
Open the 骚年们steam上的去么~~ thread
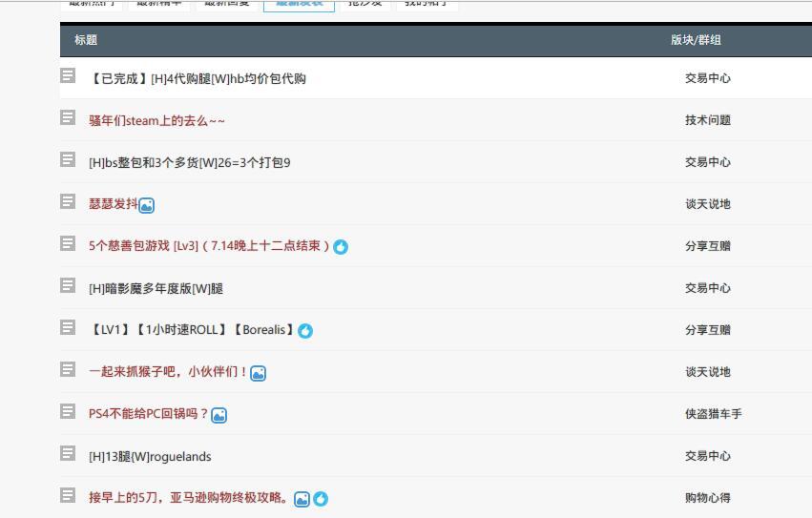click(x=156, y=121)
